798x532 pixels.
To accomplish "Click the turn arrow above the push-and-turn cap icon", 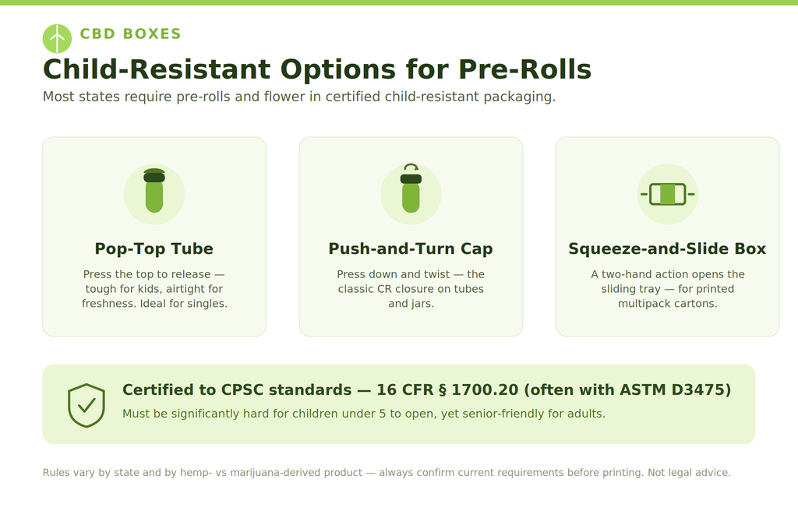I will click(411, 167).
